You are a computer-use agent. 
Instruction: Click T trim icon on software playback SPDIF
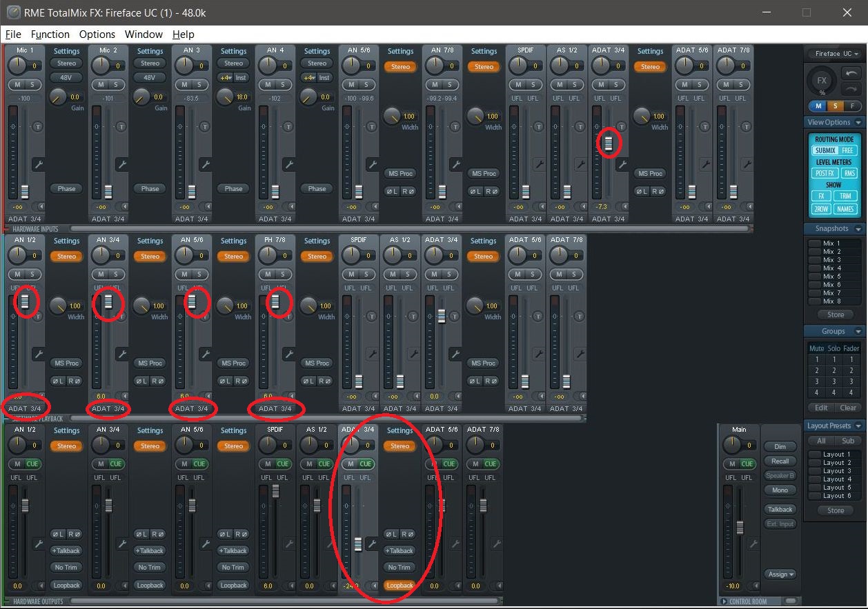click(372, 317)
